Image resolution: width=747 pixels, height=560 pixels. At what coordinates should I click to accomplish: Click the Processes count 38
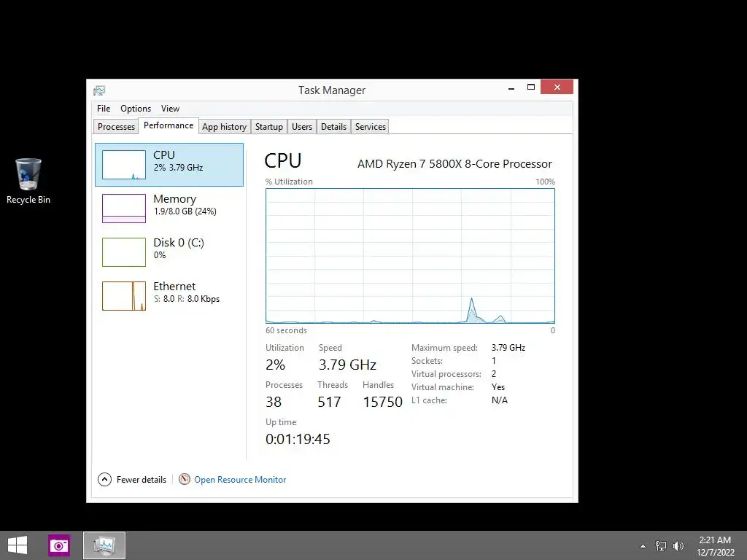pos(274,402)
